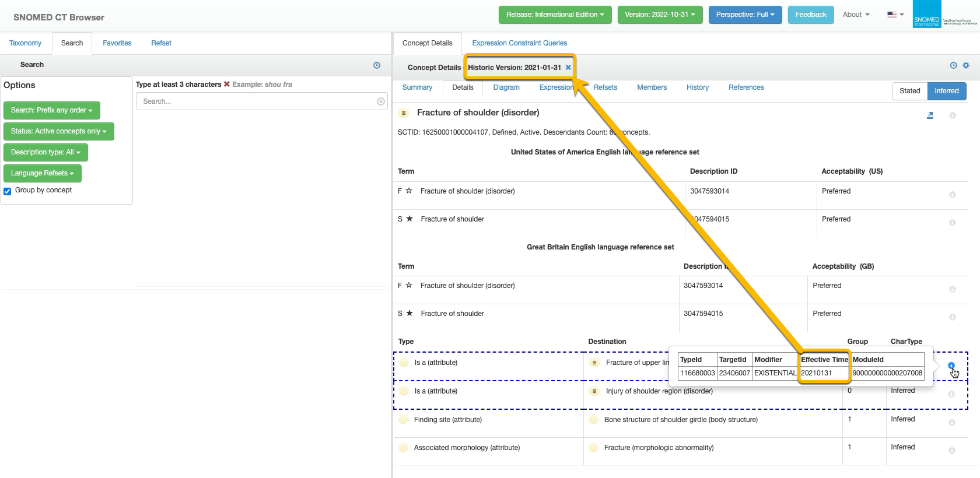Viewport: 980px width, 478px height.
Task: Open Description type: All dropdown
Action: click(45, 152)
